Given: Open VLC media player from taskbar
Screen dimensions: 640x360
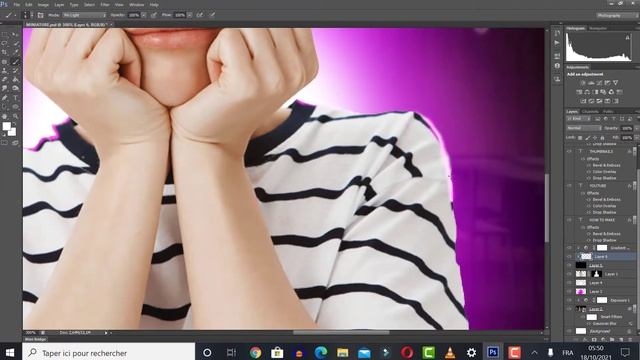Looking at the screenshot, I should click(450, 352).
